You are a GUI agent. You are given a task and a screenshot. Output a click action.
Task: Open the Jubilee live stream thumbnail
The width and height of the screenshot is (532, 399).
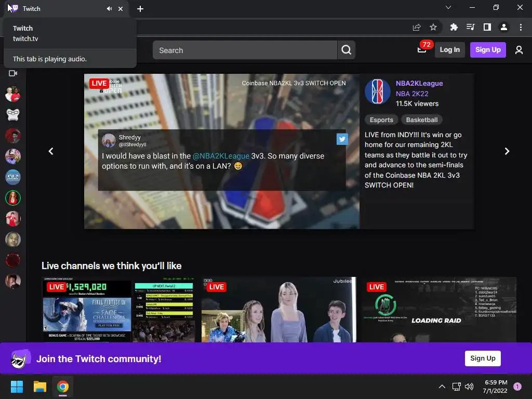[278, 310]
